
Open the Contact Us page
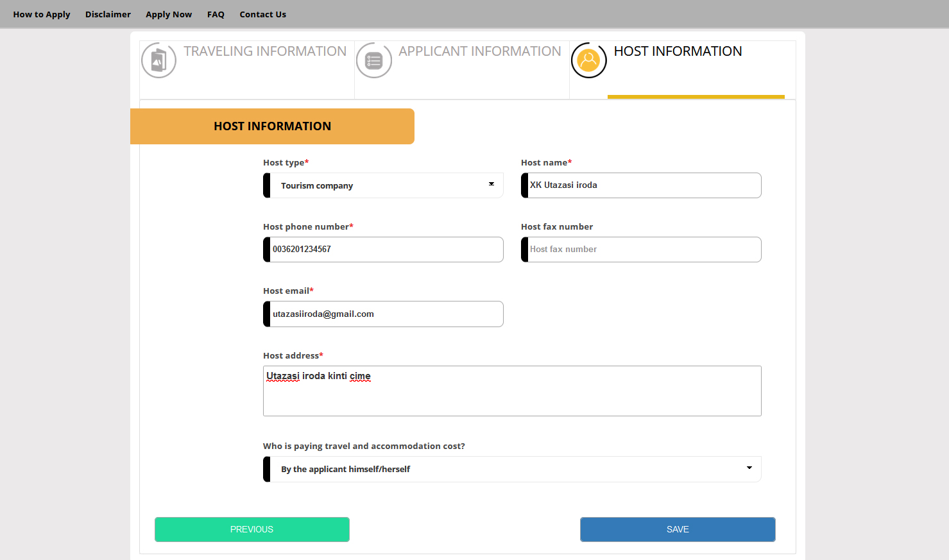click(x=263, y=14)
